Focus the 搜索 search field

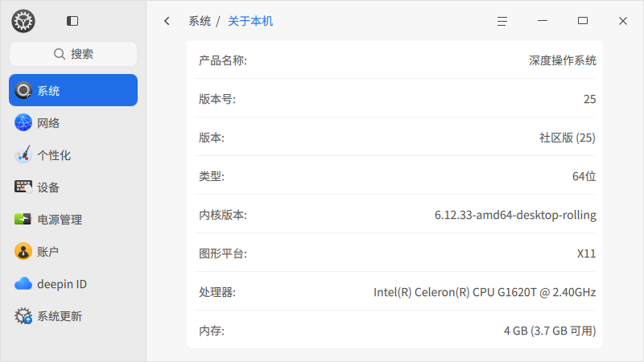coord(73,54)
